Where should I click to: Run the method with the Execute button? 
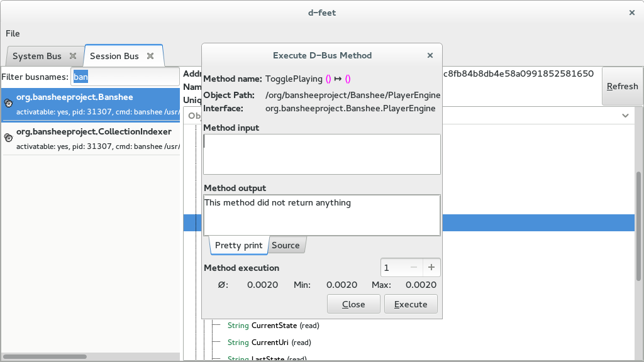[411, 304]
